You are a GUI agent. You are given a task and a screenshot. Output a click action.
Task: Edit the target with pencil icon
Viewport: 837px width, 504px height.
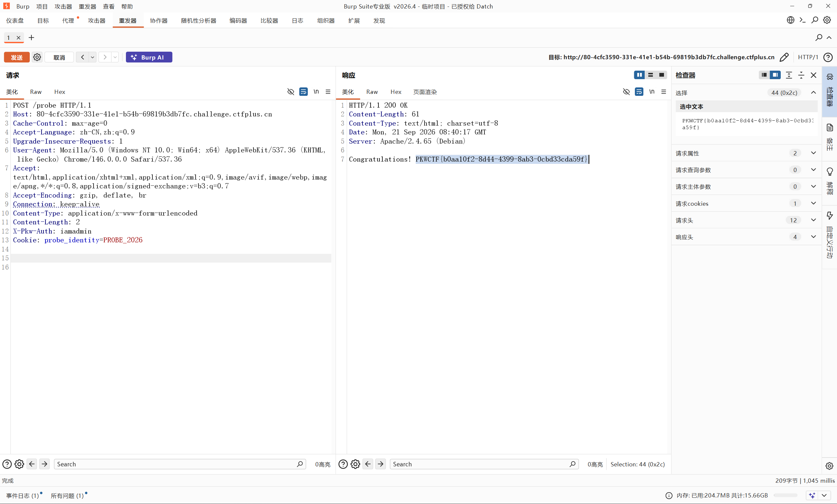point(784,57)
